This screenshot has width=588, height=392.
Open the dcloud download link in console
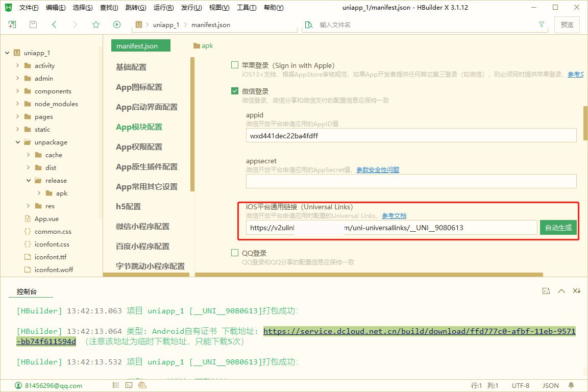tap(419, 331)
